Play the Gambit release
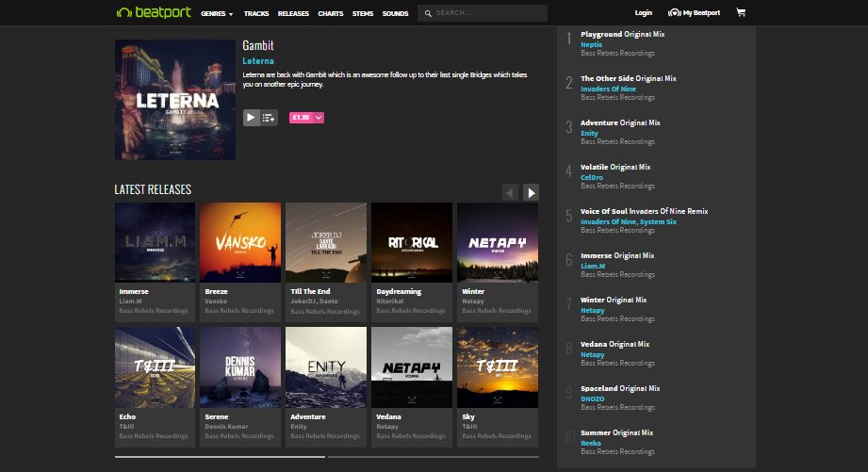This screenshot has width=868, height=472. coord(251,118)
